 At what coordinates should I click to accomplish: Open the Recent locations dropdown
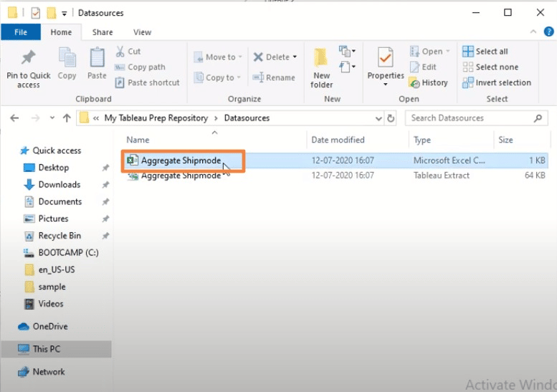tap(52, 118)
